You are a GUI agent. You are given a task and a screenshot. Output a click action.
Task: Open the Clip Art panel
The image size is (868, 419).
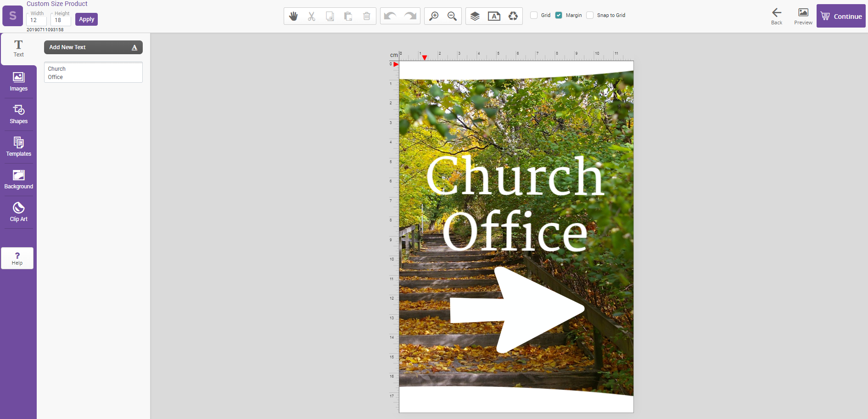(x=18, y=212)
